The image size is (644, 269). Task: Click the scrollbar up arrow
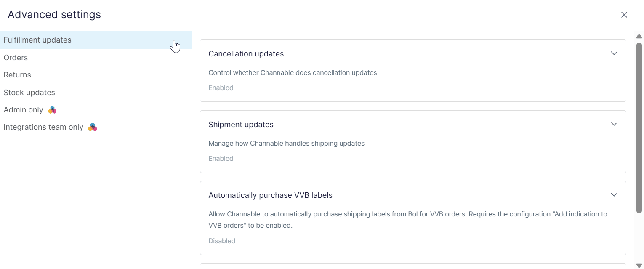click(x=639, y=36)
